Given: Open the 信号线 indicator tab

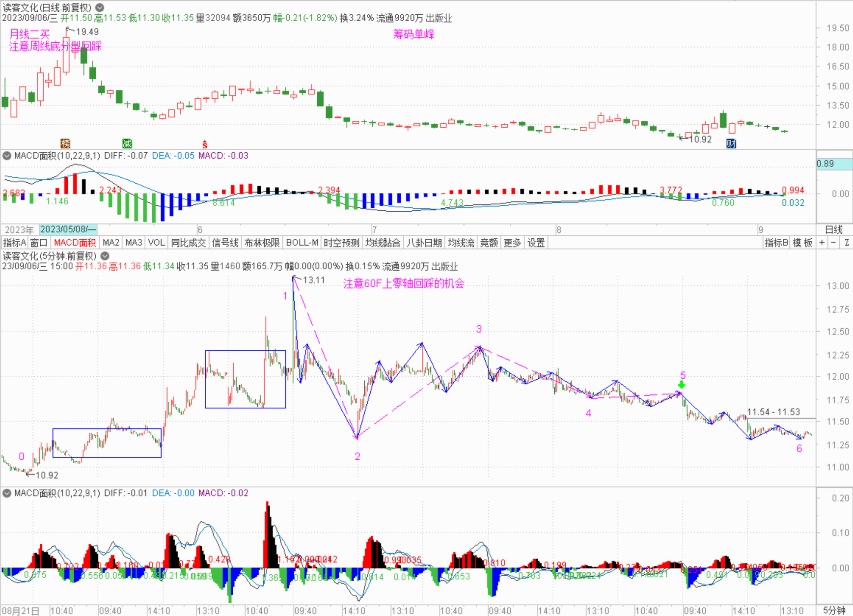Looking at the screenshot, I should 225,243.
